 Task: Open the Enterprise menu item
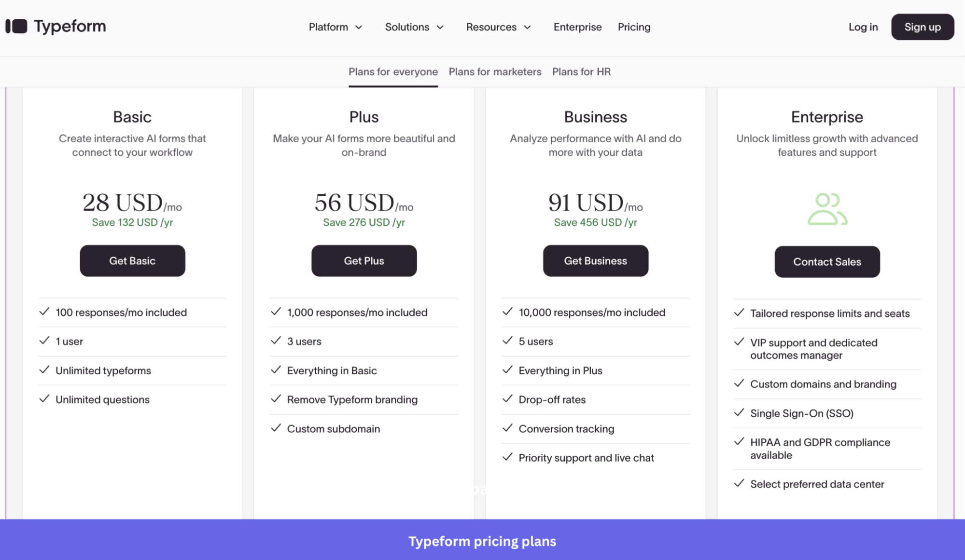point(577,27)
